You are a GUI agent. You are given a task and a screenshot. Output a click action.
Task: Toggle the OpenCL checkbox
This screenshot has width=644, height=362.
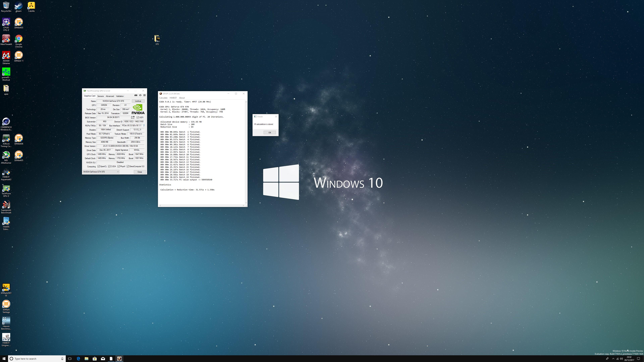(99, 166)
